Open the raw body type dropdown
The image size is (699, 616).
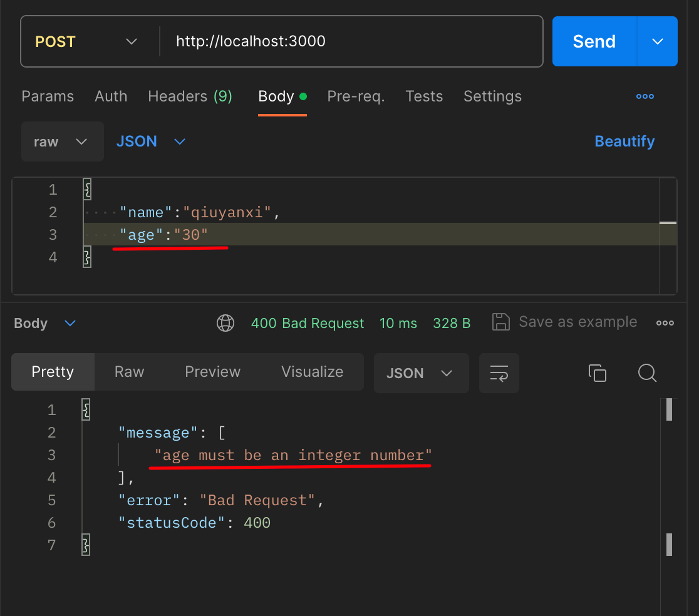[63, 141]
